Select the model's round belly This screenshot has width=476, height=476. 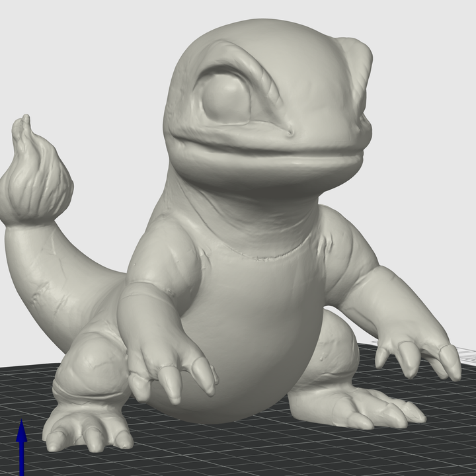click(251, 331)
